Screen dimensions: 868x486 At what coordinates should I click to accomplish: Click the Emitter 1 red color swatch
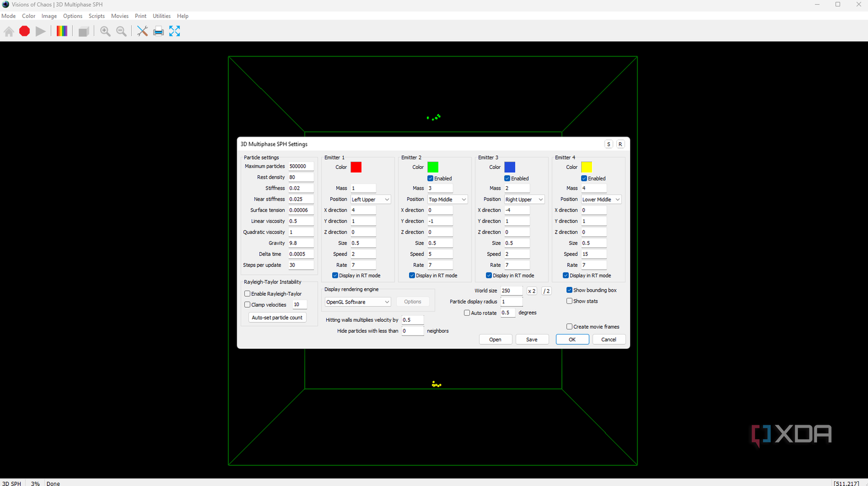click(356, 167)
